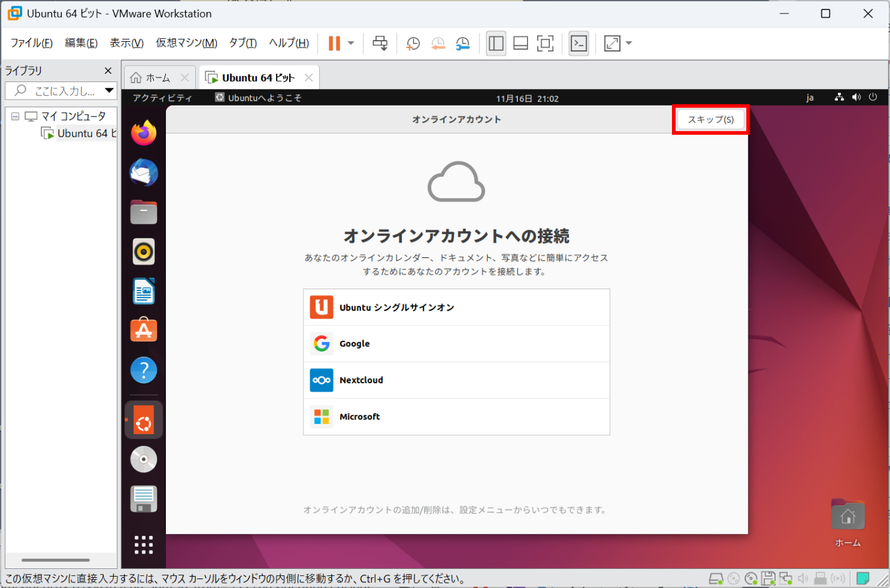Select Ubuntu 64 in the library tree
This screenshot has height=588, width=890.
[x=79, y=133]
